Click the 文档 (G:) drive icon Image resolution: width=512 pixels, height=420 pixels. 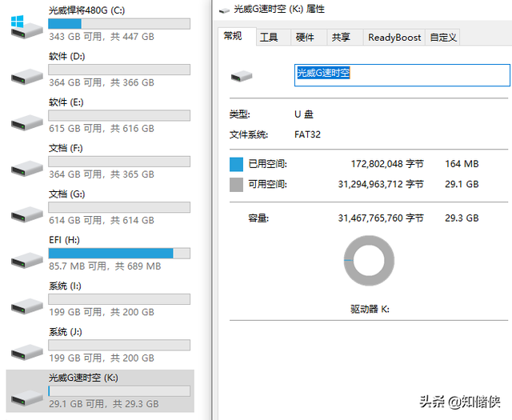pos(26,210)
